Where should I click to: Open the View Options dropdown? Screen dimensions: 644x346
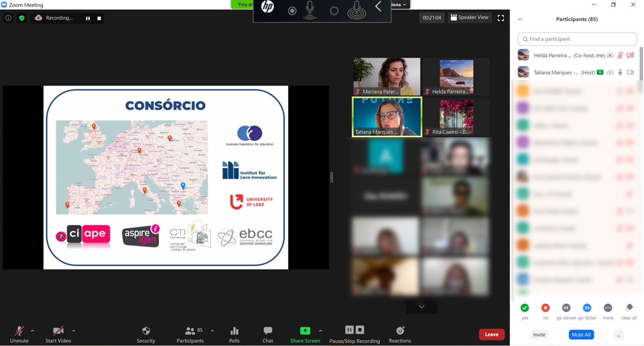[x=400, y=5]
